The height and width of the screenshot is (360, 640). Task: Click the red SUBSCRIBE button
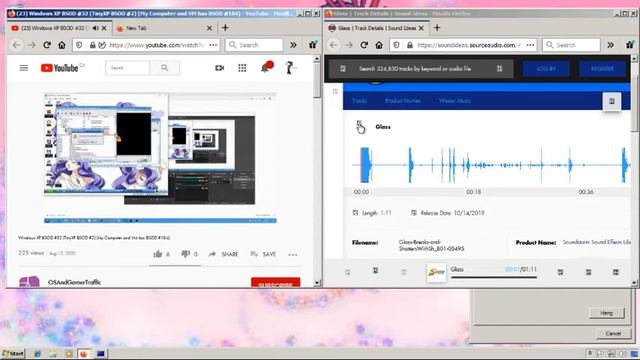click(x=276, y=282)
